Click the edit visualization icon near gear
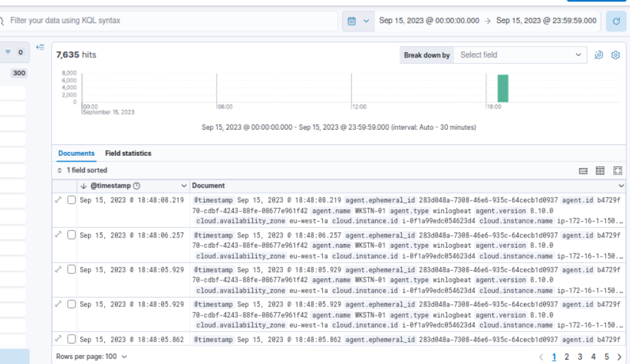The height and width of the screenshot is (364, 630). click(599, 55)
